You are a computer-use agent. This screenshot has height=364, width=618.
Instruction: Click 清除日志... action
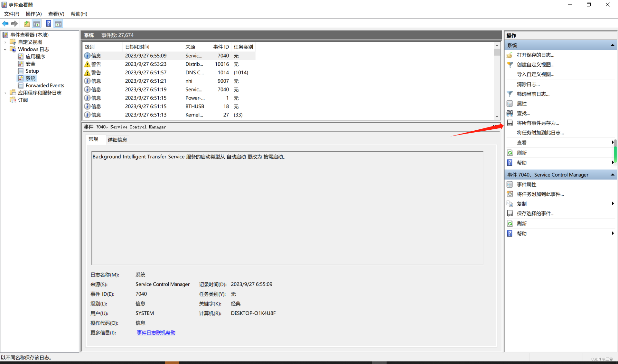tap(528, 84)
